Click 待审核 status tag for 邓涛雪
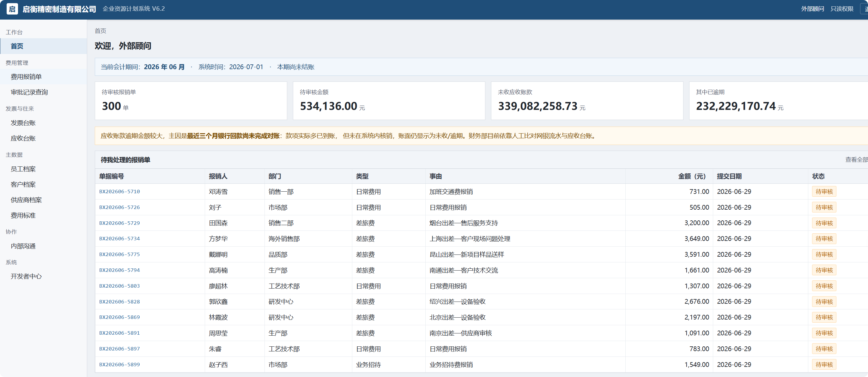The width and height of the screenshot is (868, 377). coord(824,192)
